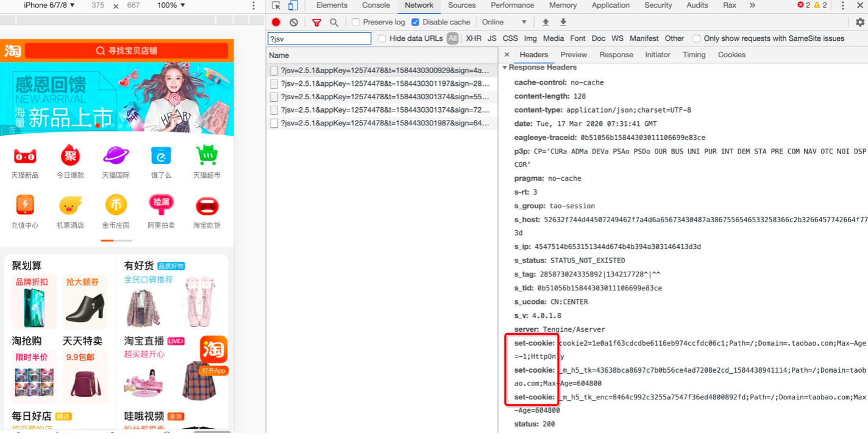Viewport: 868px width, 439px height.
Task: Click the device width 375 field
Action: [x=98, y=5]
